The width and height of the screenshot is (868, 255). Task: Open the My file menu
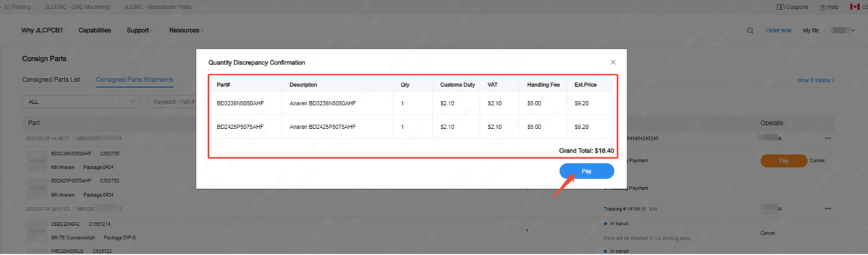812,31
